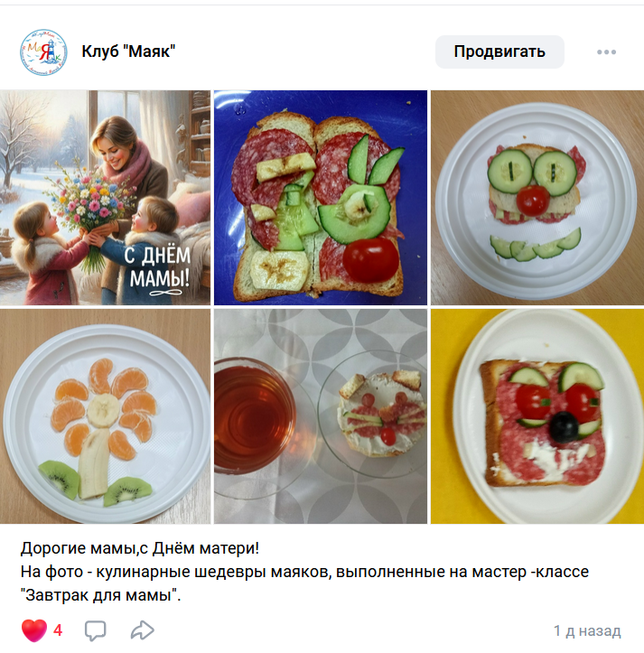This screenshot has height=653, width=644.
Task: Click the Продвигать button
Action: coord(499,51)
